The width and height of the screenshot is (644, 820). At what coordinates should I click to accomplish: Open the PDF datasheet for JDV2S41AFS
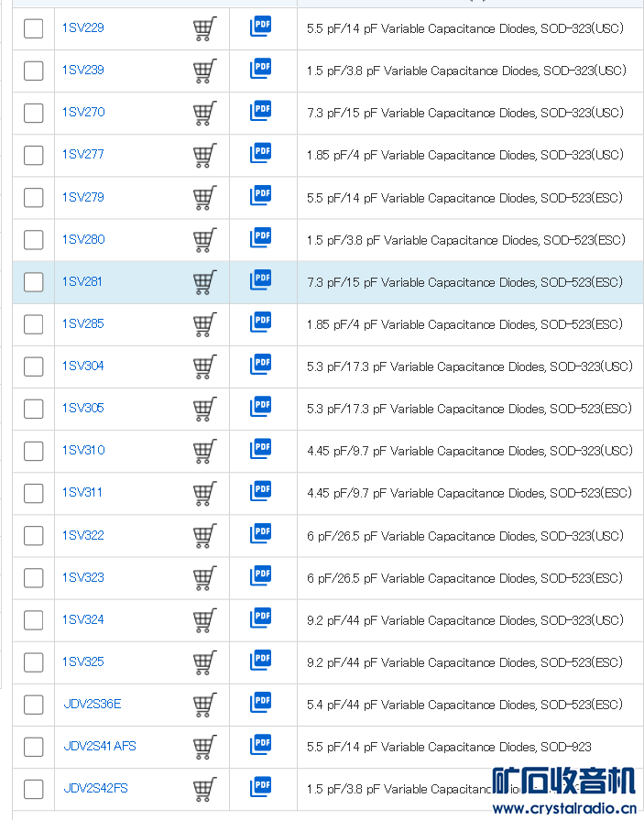(x=261, y=744)
